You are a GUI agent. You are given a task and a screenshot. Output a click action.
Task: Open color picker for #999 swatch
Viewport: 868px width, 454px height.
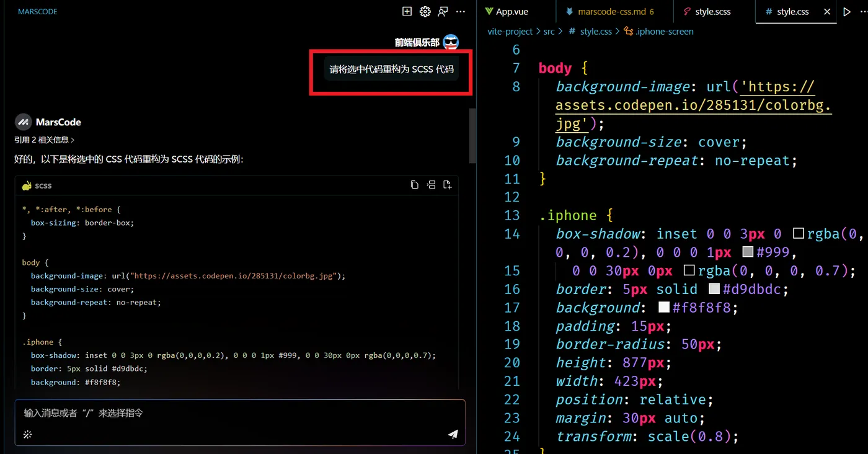tap(748, 252)
